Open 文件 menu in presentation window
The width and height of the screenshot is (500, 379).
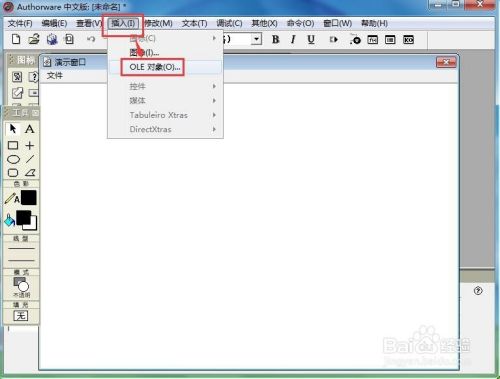coord(55,75)
